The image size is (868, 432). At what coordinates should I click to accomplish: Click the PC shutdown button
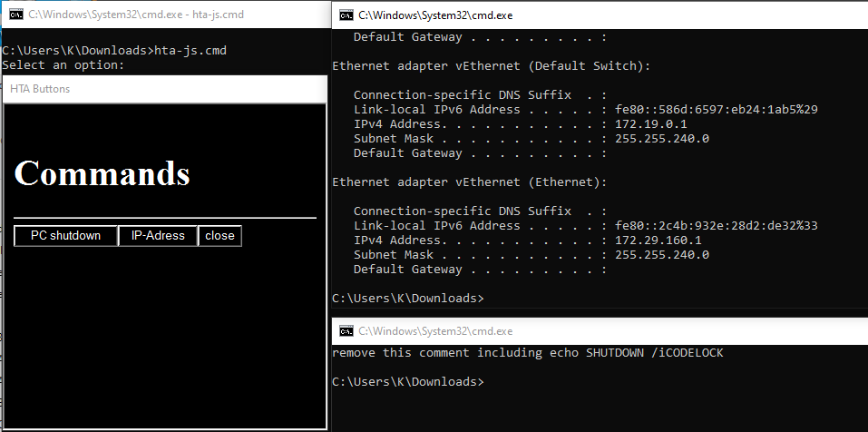coord(66,235)
